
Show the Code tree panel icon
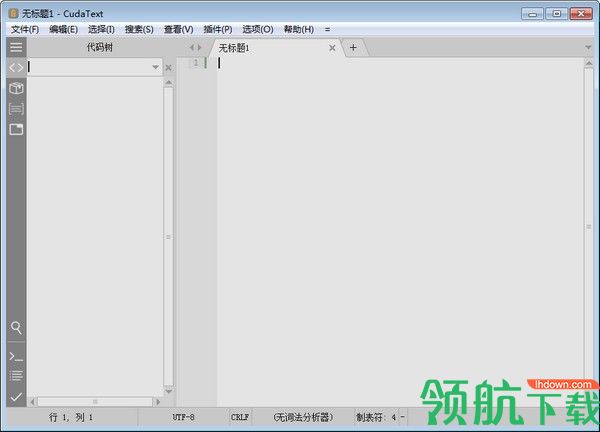pyautogui.click(x=16, y=68)
